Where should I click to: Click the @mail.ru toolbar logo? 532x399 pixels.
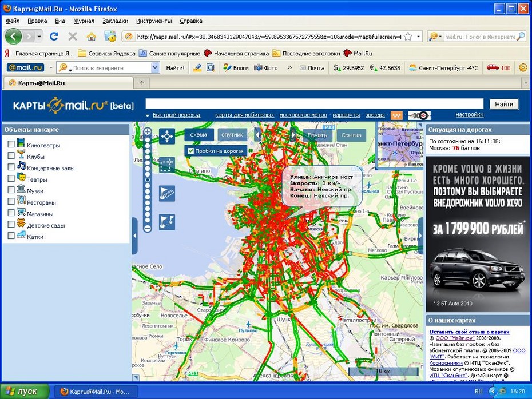coord(25,67)
